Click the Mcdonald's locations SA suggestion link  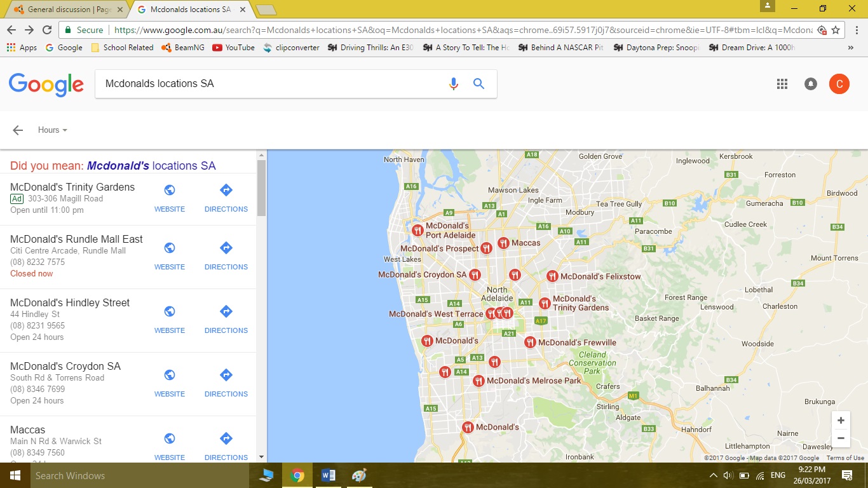click(151, 166)
